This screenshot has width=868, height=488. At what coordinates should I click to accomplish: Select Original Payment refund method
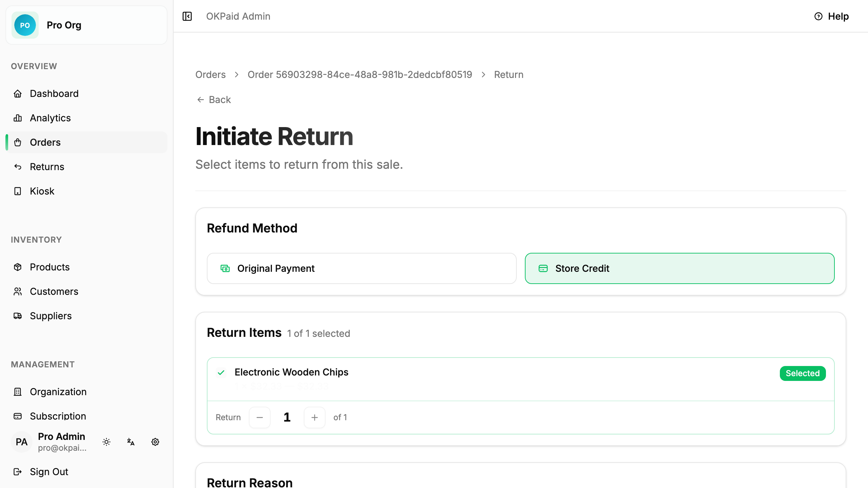click(x=361, y=268)
